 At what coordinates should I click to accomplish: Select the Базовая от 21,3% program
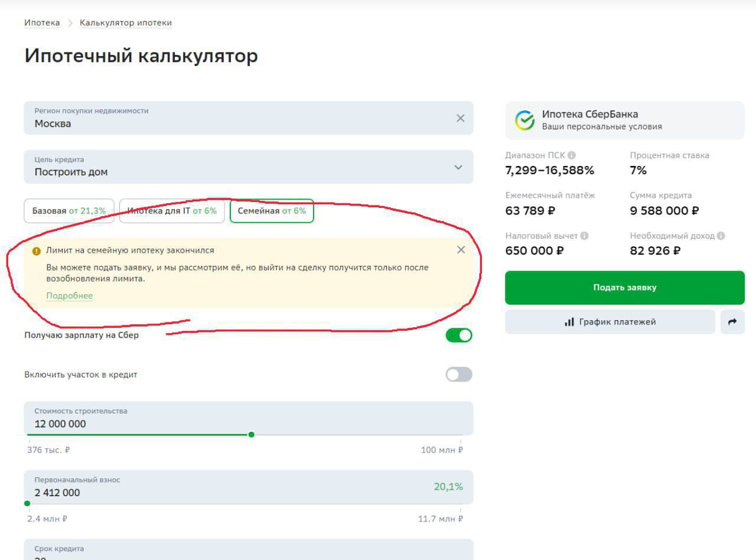pyautogui.click(x=69, y=211)
